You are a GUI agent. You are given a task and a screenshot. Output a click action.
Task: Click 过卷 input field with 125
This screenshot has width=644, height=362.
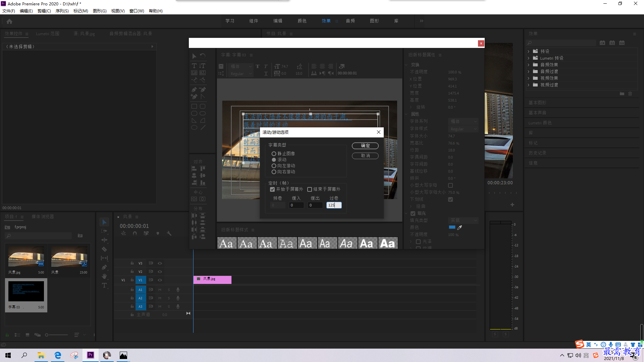(x=334, y=205)
